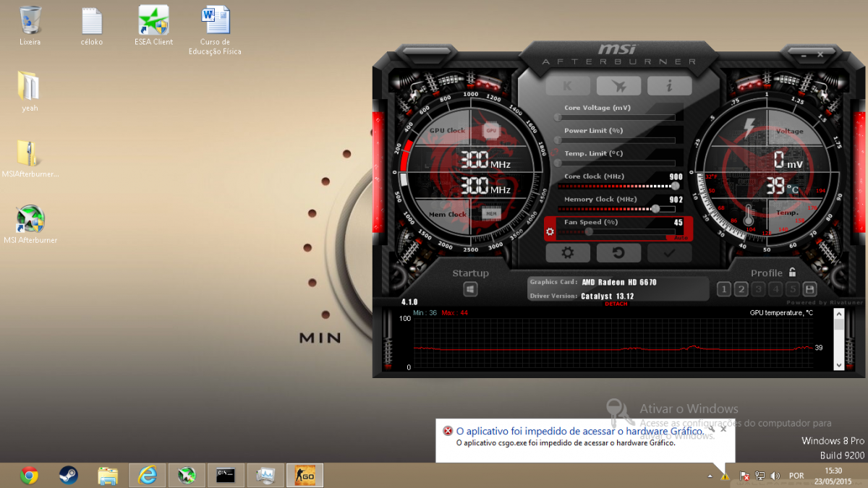The height and width of the screenshot is (488, 868).
Task: Reset settings with the circular arrow button
Action: [618, 253]
